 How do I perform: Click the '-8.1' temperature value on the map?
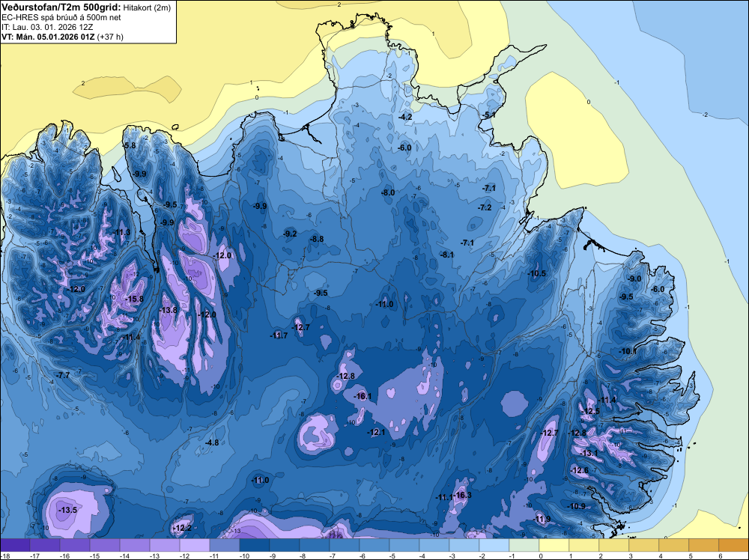447,255
